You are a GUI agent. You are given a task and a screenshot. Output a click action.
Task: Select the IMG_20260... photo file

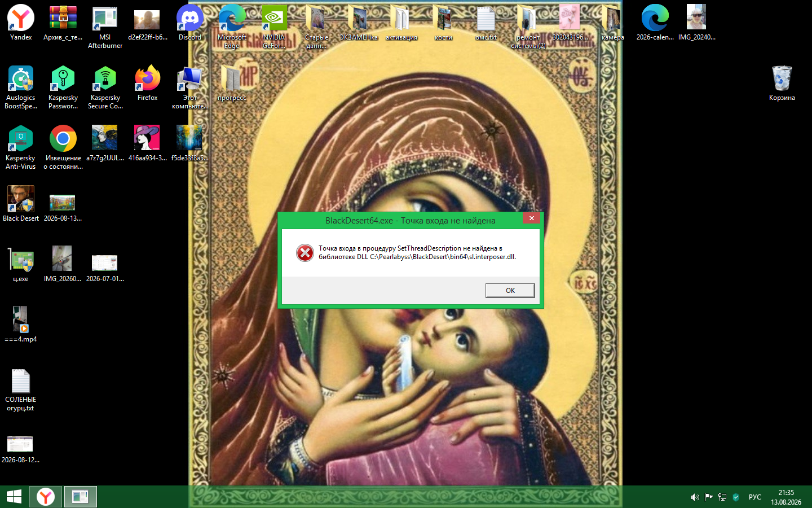(63, 265)
